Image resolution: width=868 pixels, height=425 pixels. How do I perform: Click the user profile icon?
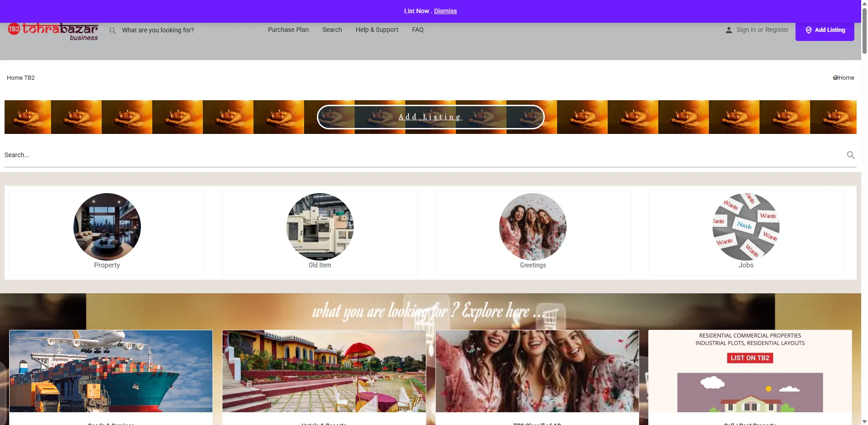728,30
